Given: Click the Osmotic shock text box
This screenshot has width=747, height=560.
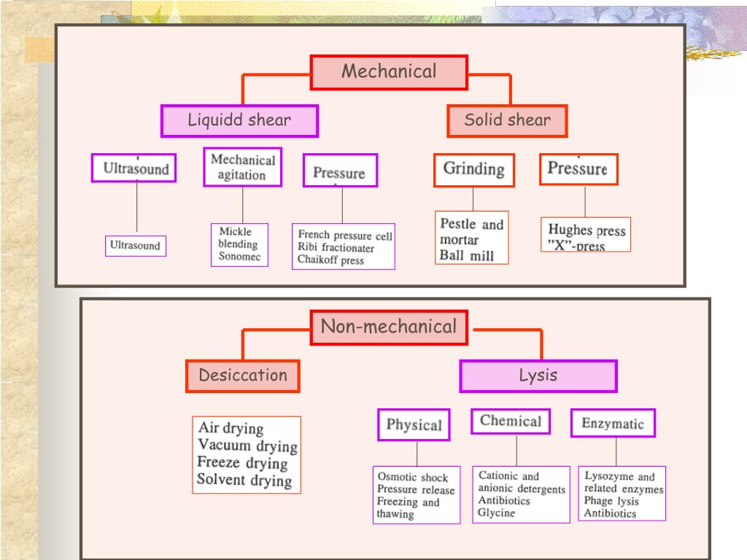Looking at the screenshot, I should [x=417, y=495].
